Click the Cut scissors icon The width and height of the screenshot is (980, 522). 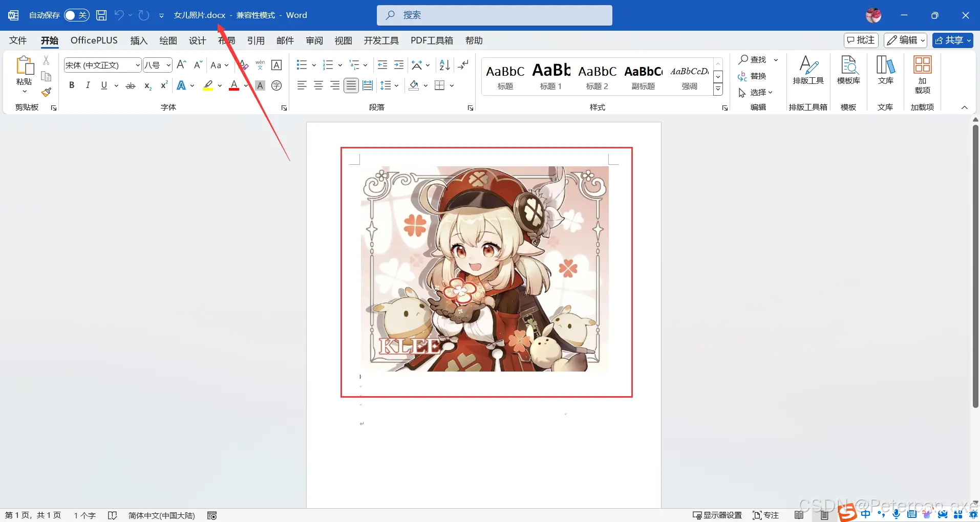46,60
